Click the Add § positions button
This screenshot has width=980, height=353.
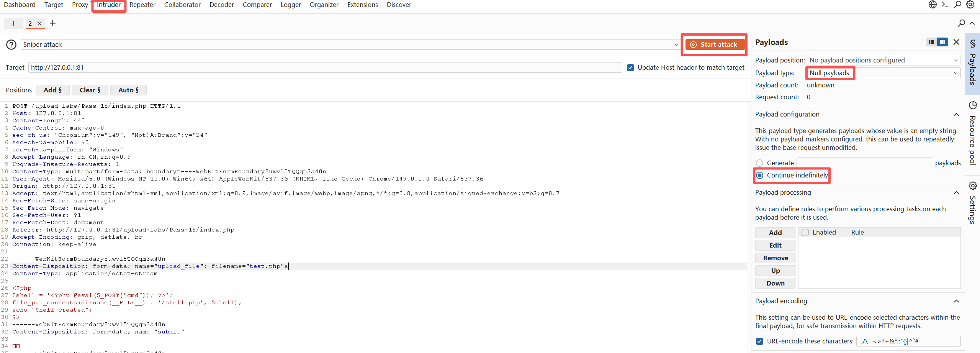(52, 90)
